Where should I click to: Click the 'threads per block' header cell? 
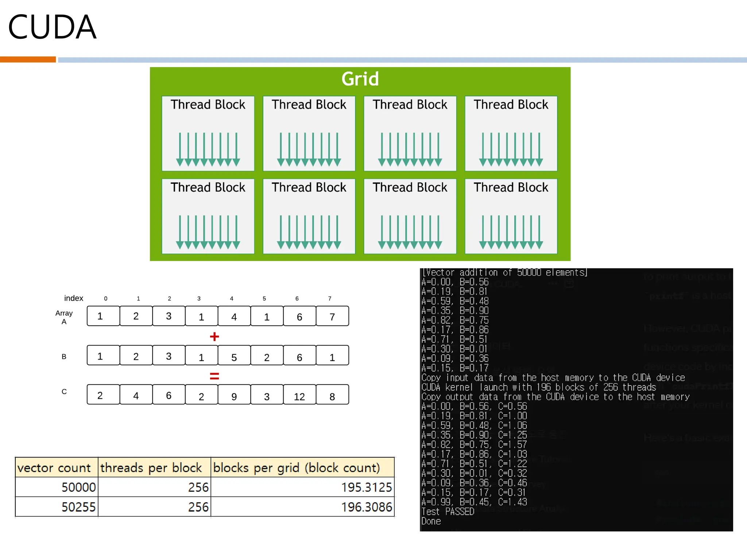pos(151,468)
